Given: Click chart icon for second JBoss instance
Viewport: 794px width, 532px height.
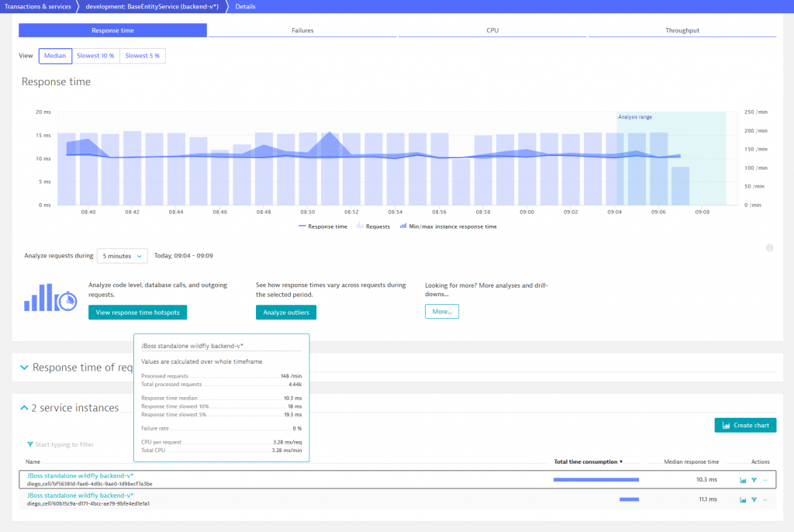Looking at the screenshot, I should (x=743, y=500).
